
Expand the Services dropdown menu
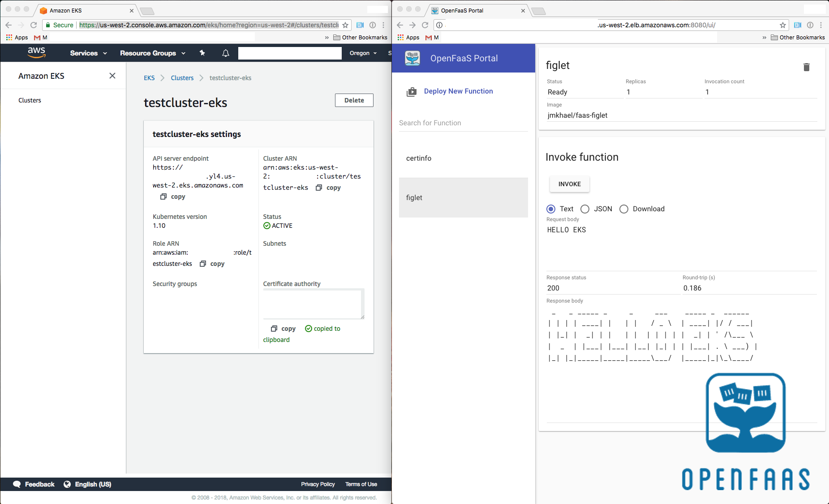click(88, 53)
